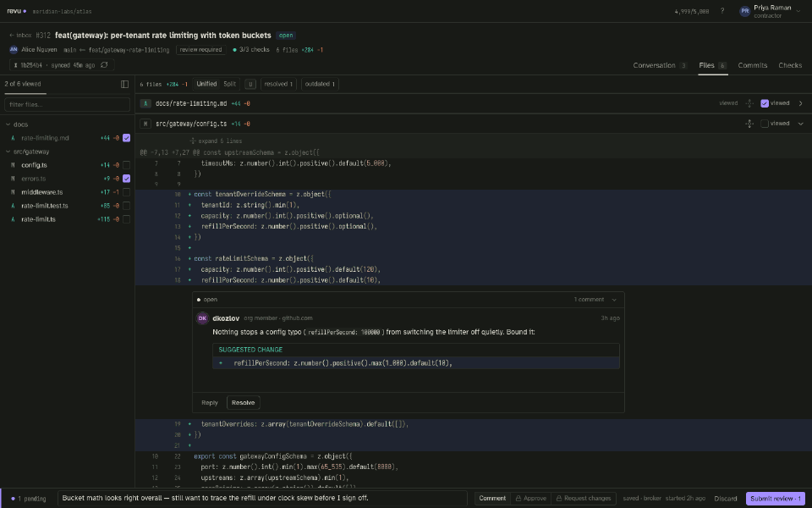Click the open status dot on the comment thread
This screenshot has width=812, height=508.
click(x=198, y=300)
